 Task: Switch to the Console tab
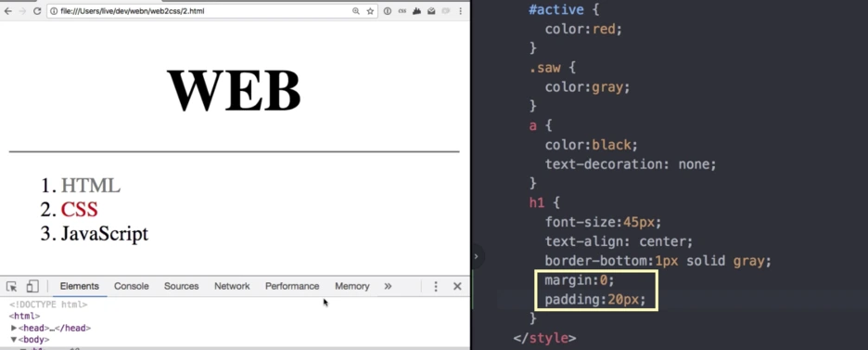[131, 286]
